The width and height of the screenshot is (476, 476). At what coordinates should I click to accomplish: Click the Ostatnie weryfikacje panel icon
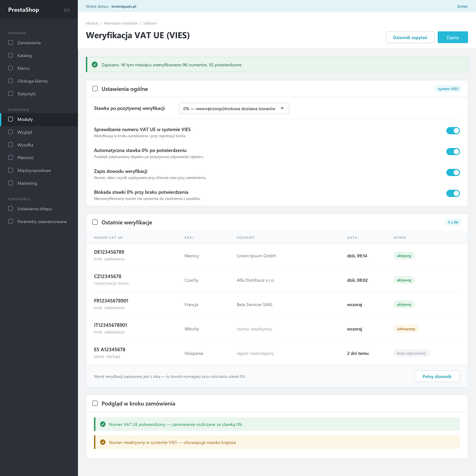click(95, 222)
